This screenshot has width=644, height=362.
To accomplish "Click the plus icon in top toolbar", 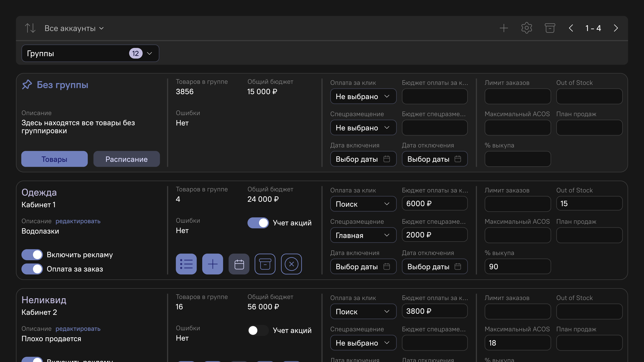I will (503, 28).
